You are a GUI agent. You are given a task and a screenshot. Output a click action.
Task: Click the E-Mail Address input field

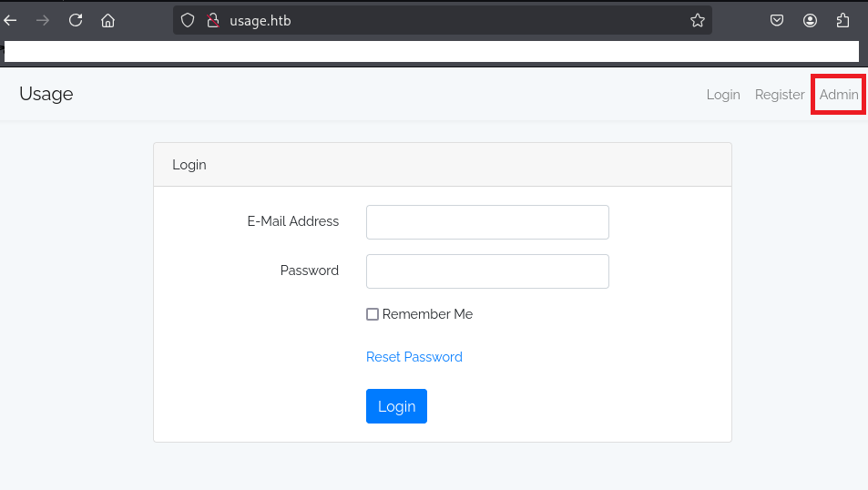click(x=487, y=222)
